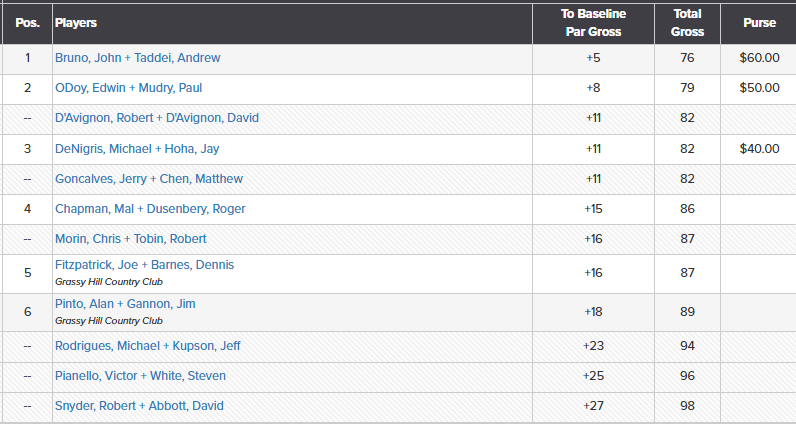Click Chapman, Mal + Dusenbery, Roger link
The height and width of the screenshot is (424, 796).
point(150,209)
